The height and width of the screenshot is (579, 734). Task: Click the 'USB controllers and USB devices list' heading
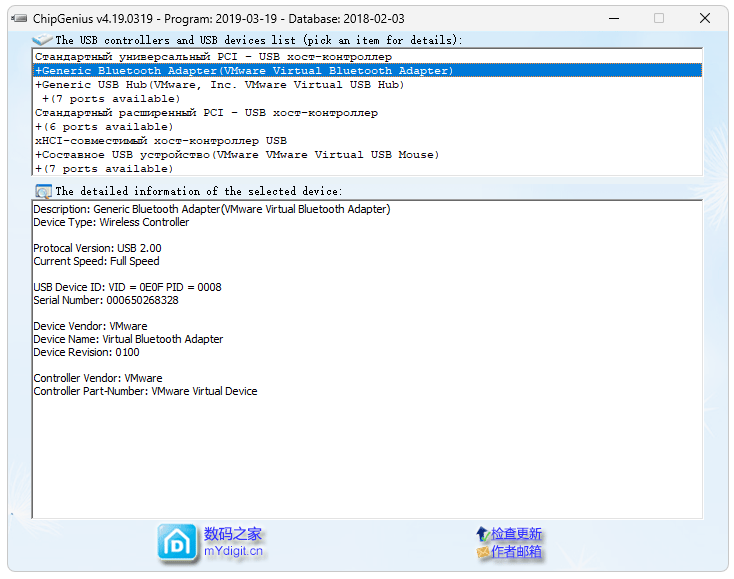click(x=258, y=40)
